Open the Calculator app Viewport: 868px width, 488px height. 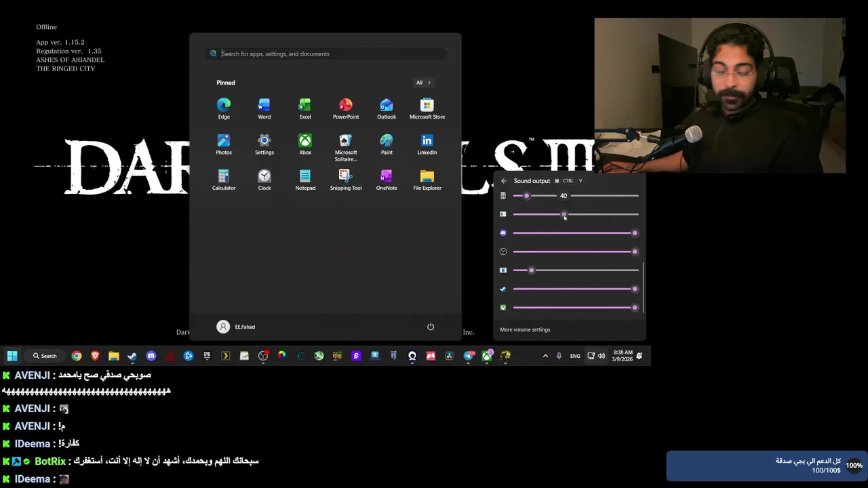tap(224, 180)
